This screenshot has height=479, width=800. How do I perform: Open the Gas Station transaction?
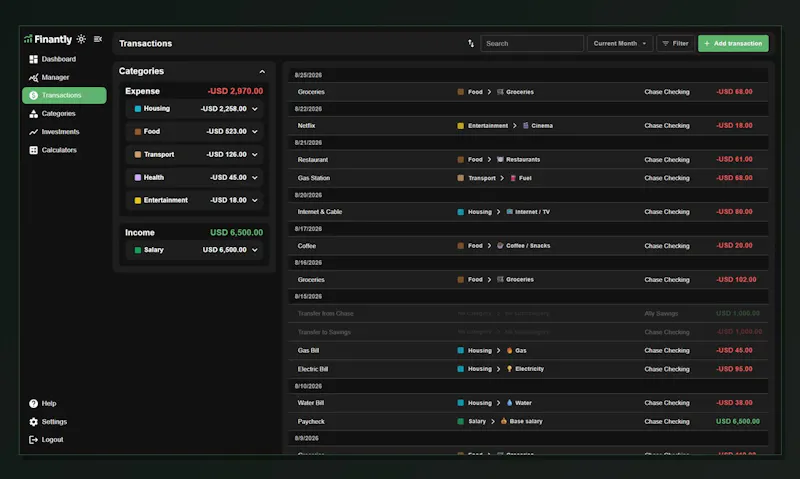tap(528, 178)
